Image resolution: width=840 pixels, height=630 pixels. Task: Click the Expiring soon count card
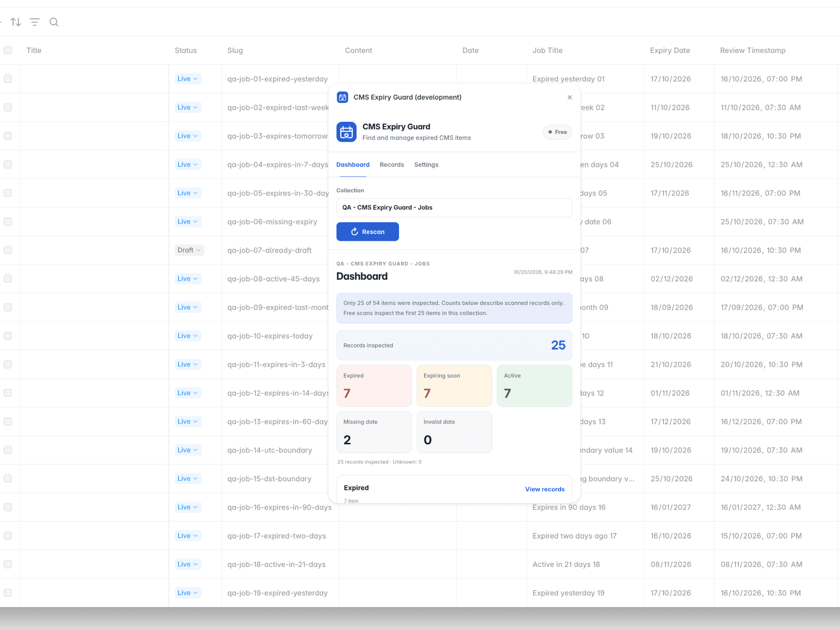[454, 386]
